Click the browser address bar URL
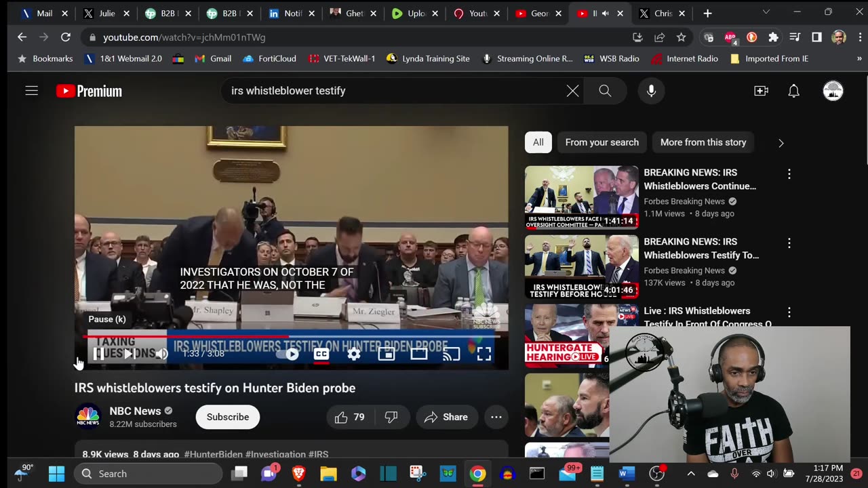This screenshot has height=488, width=868. pos(184,37)
